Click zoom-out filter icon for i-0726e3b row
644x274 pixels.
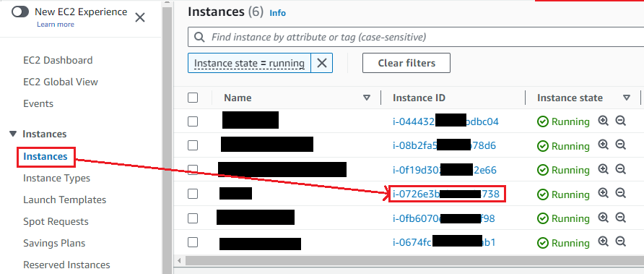[620, 193]
